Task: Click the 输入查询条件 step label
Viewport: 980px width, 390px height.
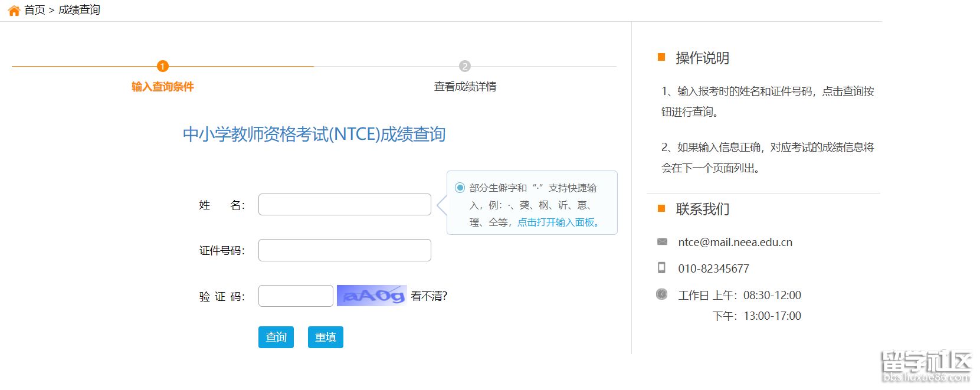Action: click(x=162, y=87)
